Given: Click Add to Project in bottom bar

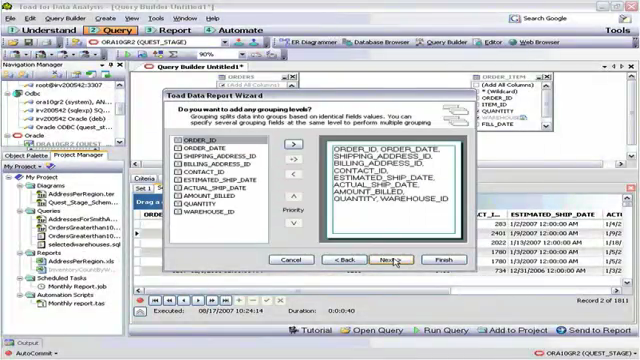Looking at the screenshot, I should click(x=512, y=330).
